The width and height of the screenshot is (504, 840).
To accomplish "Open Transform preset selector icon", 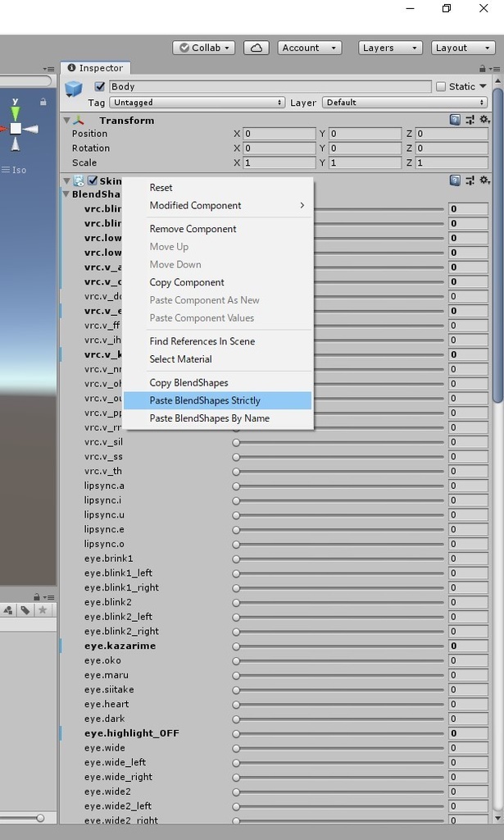I will [x=470, y=120].
